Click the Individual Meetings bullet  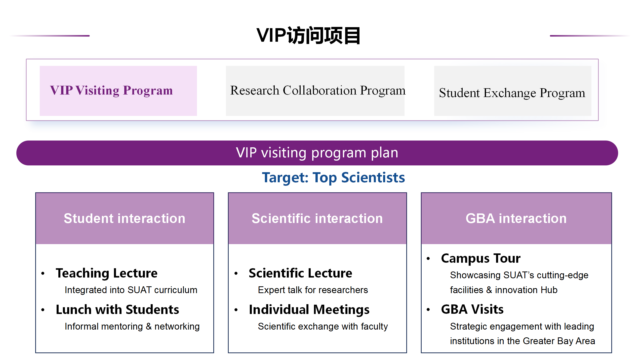(x=309, y=309)
